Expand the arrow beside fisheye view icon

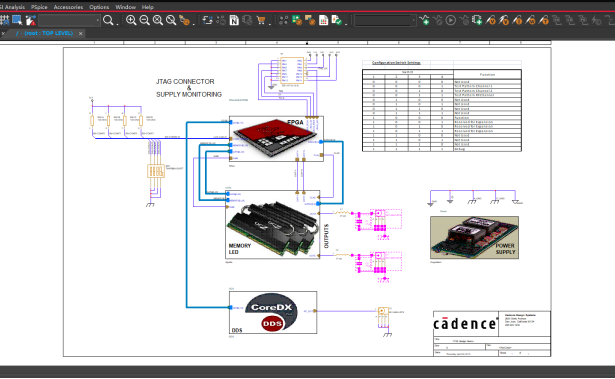193,24
